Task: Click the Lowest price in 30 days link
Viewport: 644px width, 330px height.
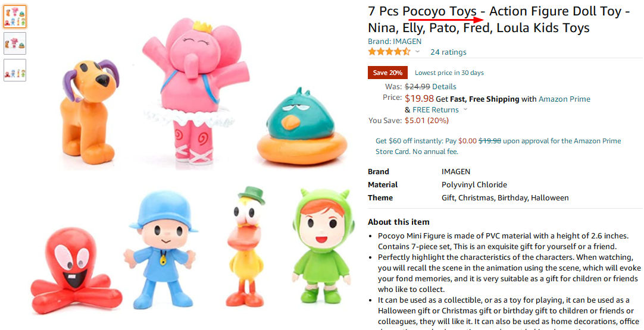Action: tap(449, 73)
